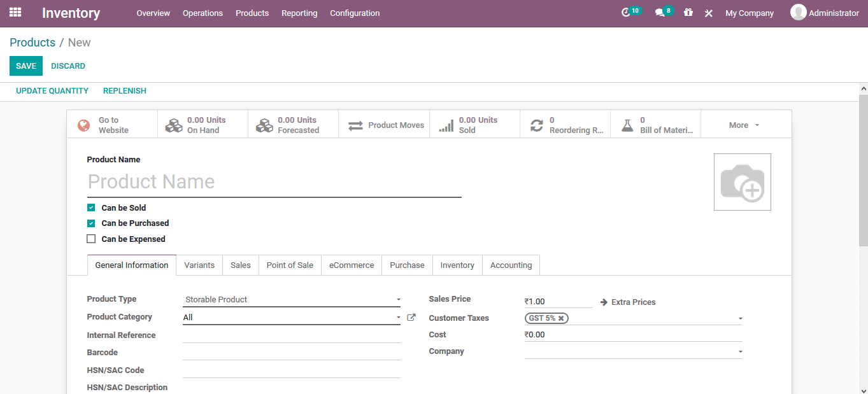
Task: Enable Can be Expensed
Action: point(91,239)
